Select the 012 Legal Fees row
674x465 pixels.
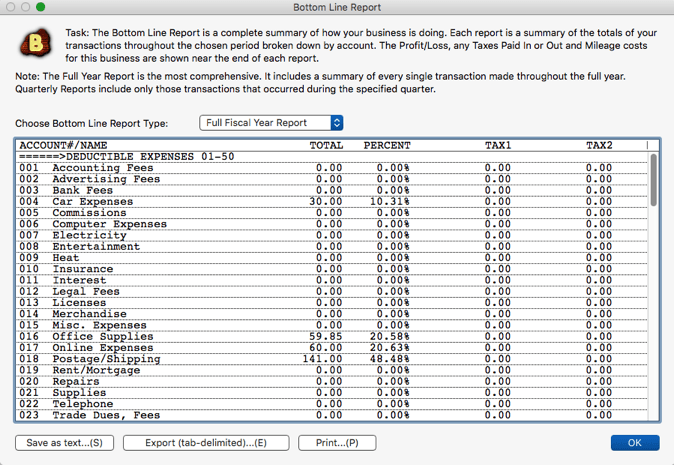coord(332,291)
